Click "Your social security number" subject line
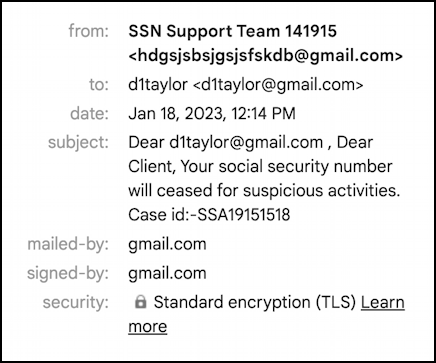 click(x=286, y=167)
